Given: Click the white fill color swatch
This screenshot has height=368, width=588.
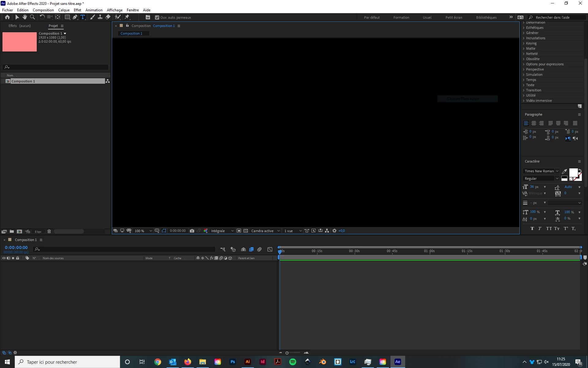Looking at the screenshot, I should point(573,172).
